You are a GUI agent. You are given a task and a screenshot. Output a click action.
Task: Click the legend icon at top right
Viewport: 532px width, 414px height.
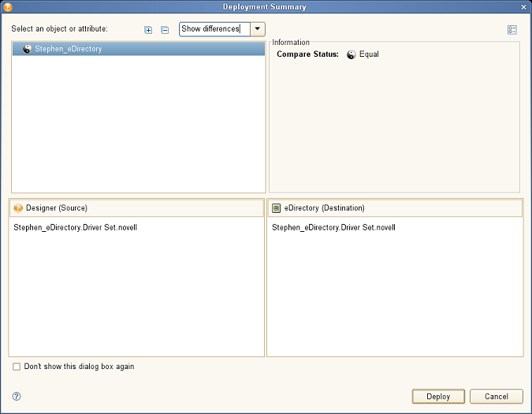click(512, 30)
